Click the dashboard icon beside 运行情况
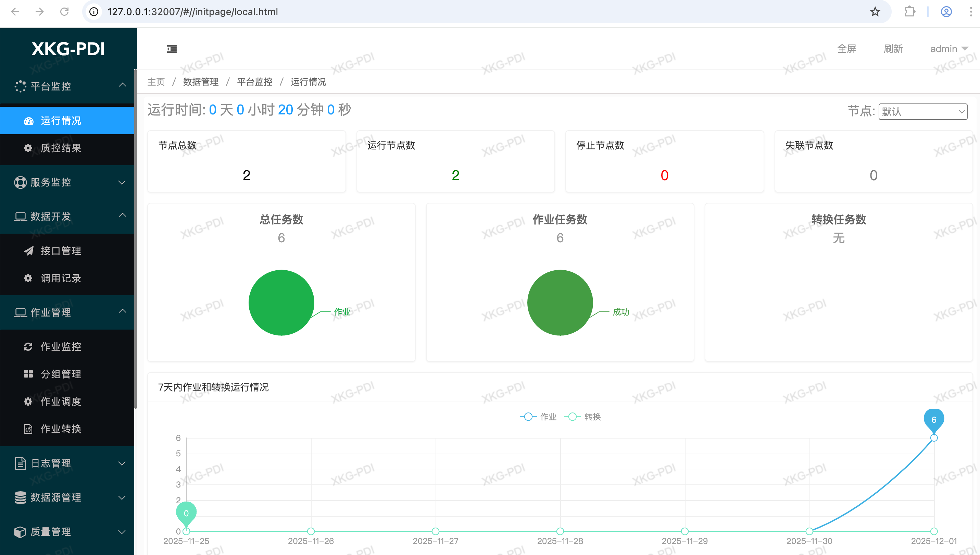Viewport: 980px width, 555px height. (x=28, y=121)
